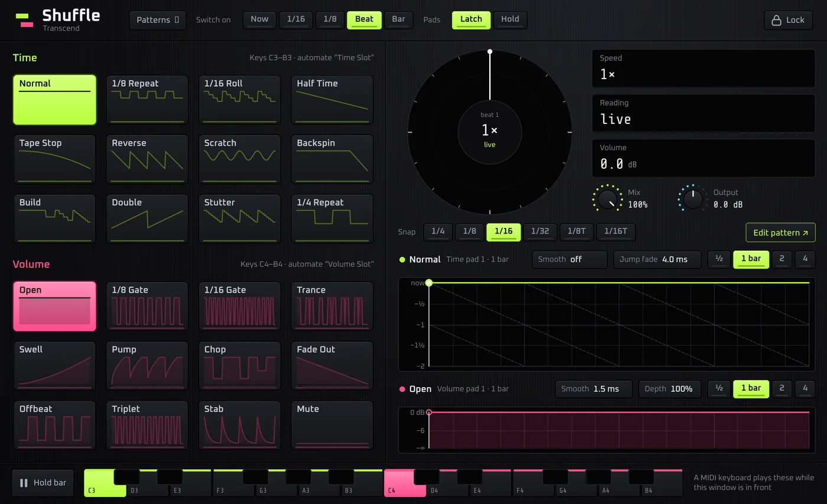Screen dimensions: 827x504
Task: Click the Lock button
Action: click(789, 20)
